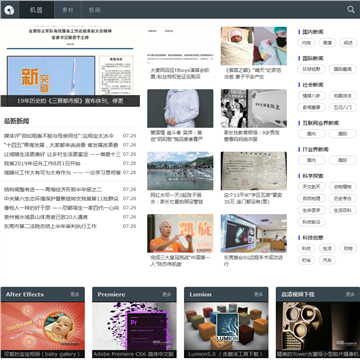The height and width of the screenshot is (360, 360).
Task: Open the 自然地理 tag
Action: [x=312, y=198]
